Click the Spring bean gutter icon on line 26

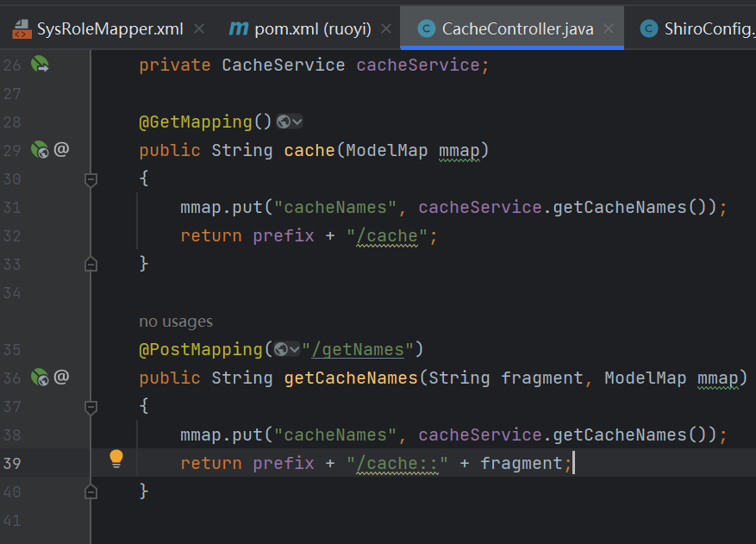click(x=41, y=65)
